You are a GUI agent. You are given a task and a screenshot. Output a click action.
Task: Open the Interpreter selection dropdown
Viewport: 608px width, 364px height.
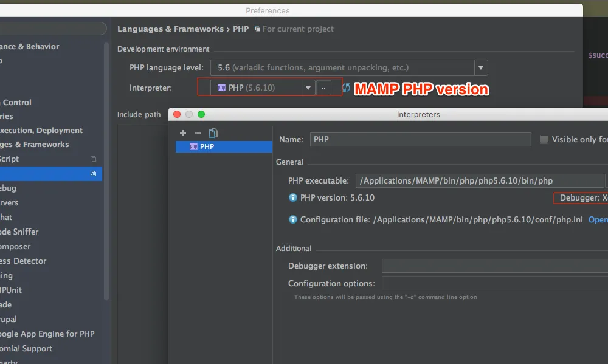[x=308, y=88]
